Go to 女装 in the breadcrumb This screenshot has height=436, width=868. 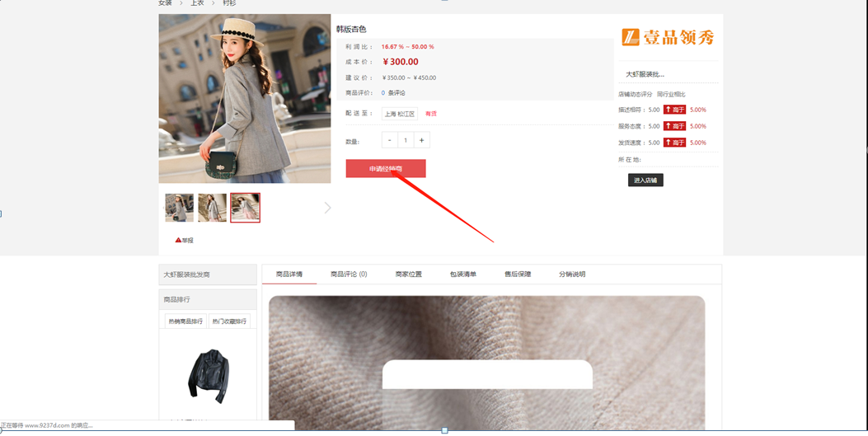165,2
